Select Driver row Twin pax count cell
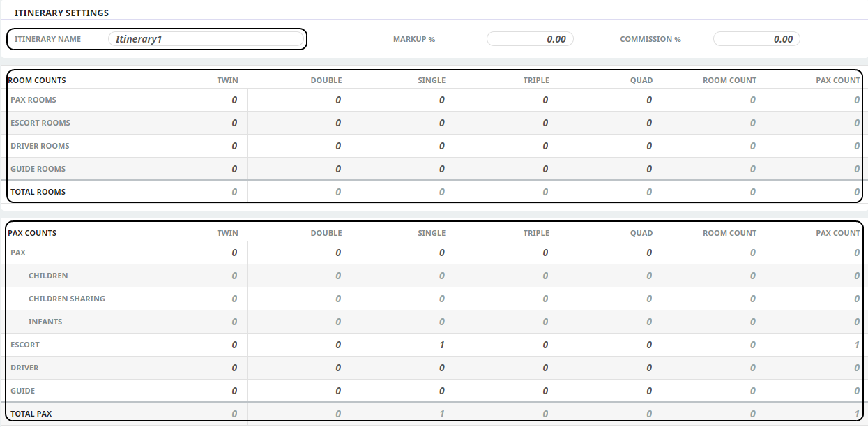This screenshot has width=868, height=427. click(195, 368)
